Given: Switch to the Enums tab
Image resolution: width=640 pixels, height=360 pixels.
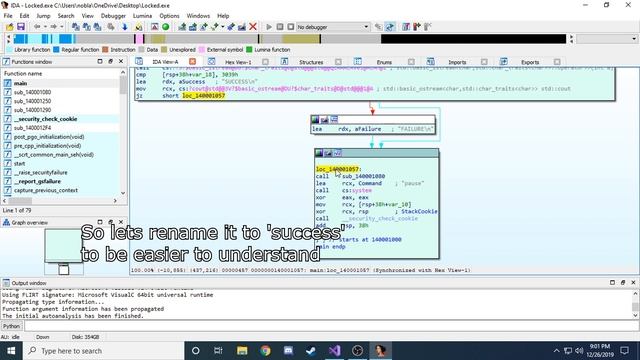Looking at the screenshot, I should pos(384,62).
